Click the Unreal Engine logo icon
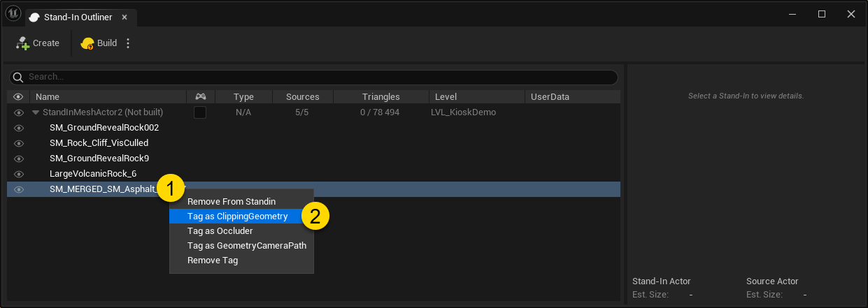Image resolution: width=868 pixels, height=308 pixels. tap(13, 14)
